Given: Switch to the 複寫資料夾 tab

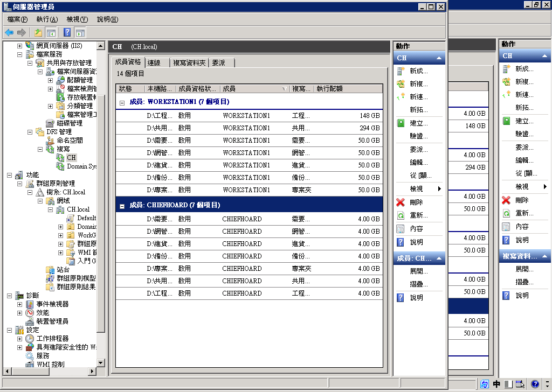Looking at the screenshot, I should tap(189, 62).
